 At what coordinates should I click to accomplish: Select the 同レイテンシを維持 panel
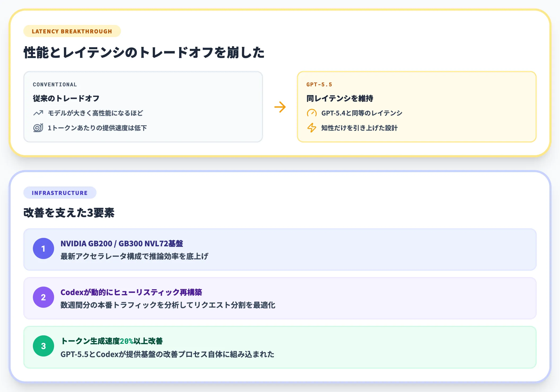[340, 98]
